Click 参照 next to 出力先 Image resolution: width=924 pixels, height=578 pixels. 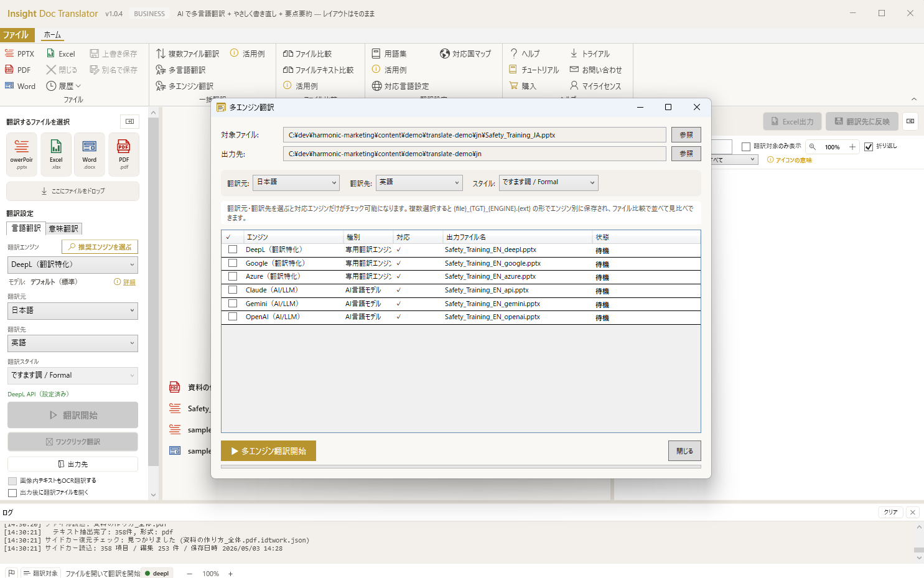pyautogui.click(x=686, y=154)
